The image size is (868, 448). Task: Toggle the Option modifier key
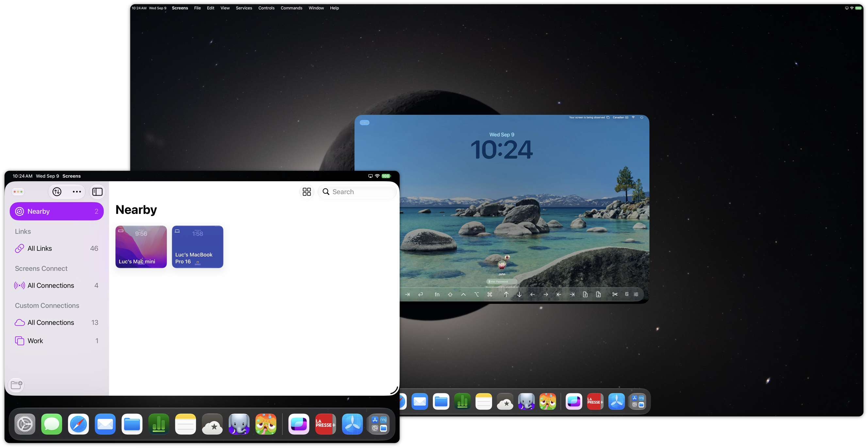click(476, 295)
